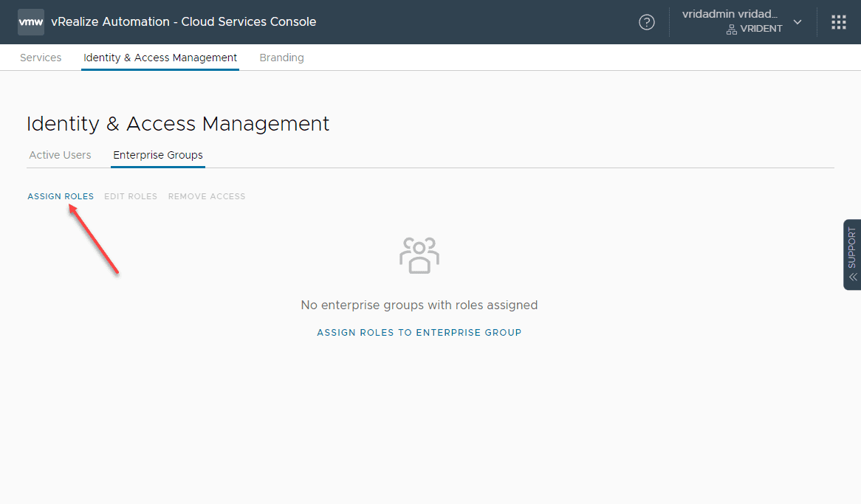The width and height of the screenshot is (861, 504).
Task: Click the vertical SUPPORT label
Action: [x=852, y=247]
